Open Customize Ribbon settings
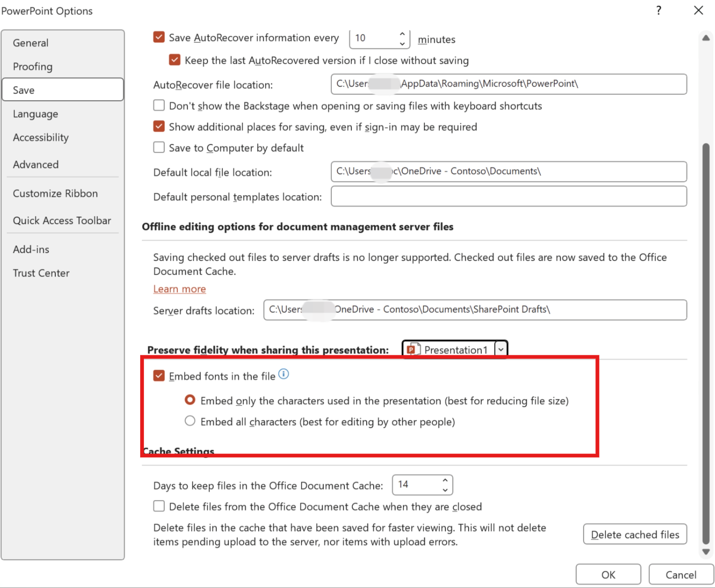The height and width of the screenshot is (588, 715). (x=63, y=194)
